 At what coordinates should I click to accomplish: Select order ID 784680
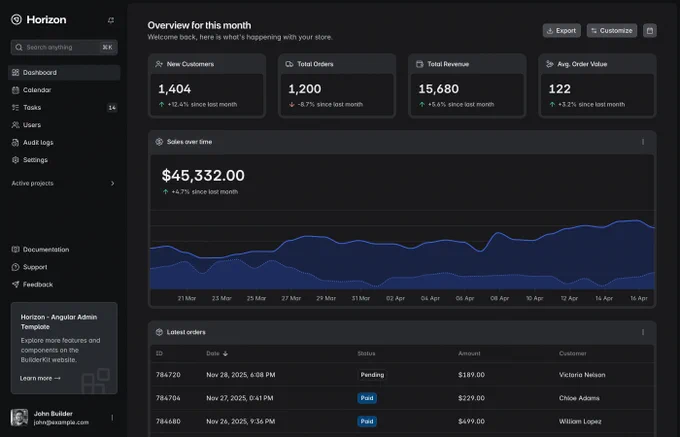coord(168,421)
